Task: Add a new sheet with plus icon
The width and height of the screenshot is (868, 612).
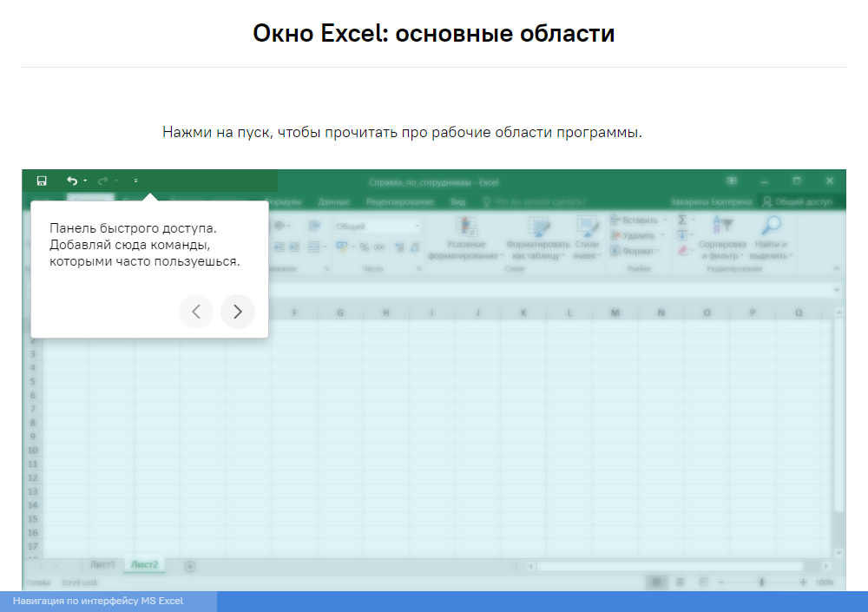Action: pos(190,566)
